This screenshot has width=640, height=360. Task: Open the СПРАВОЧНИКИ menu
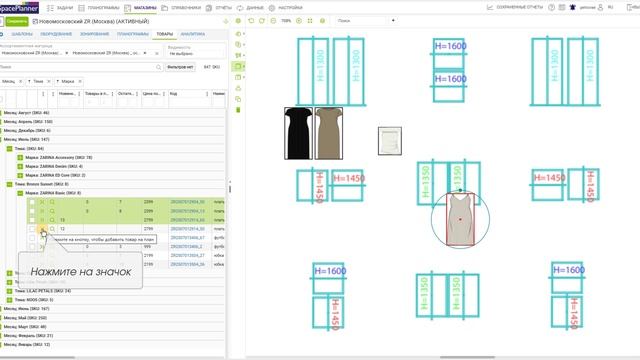[181, 8]
